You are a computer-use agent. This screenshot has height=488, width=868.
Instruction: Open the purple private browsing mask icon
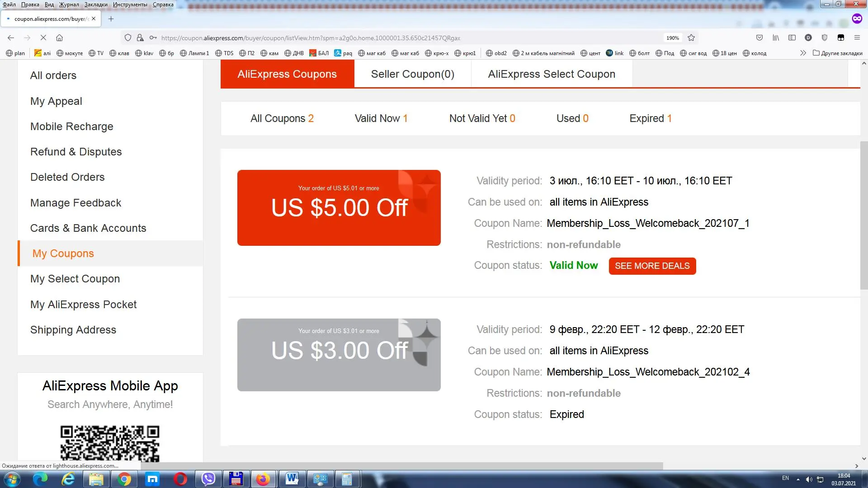(857, 19)
